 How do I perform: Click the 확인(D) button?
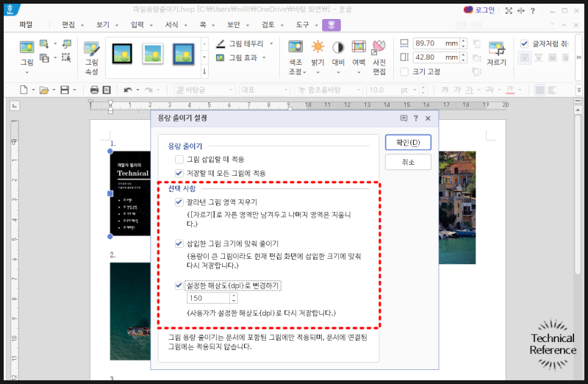[408, 142]
